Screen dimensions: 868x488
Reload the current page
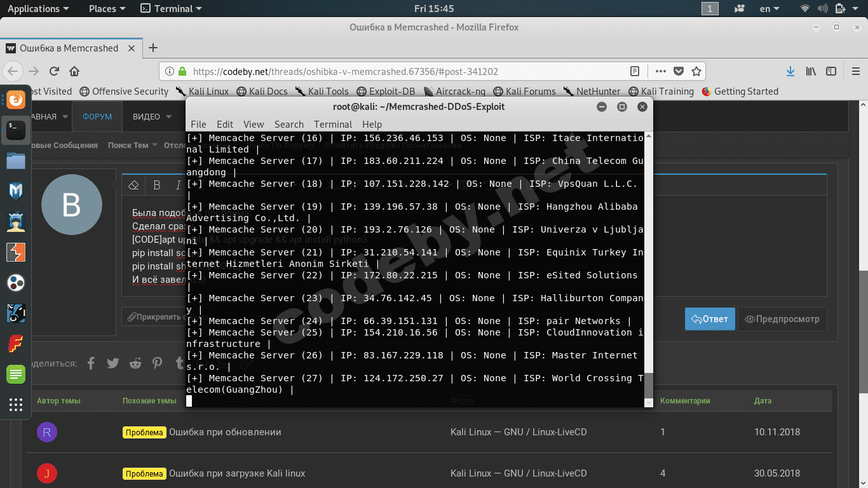[54, 71]
